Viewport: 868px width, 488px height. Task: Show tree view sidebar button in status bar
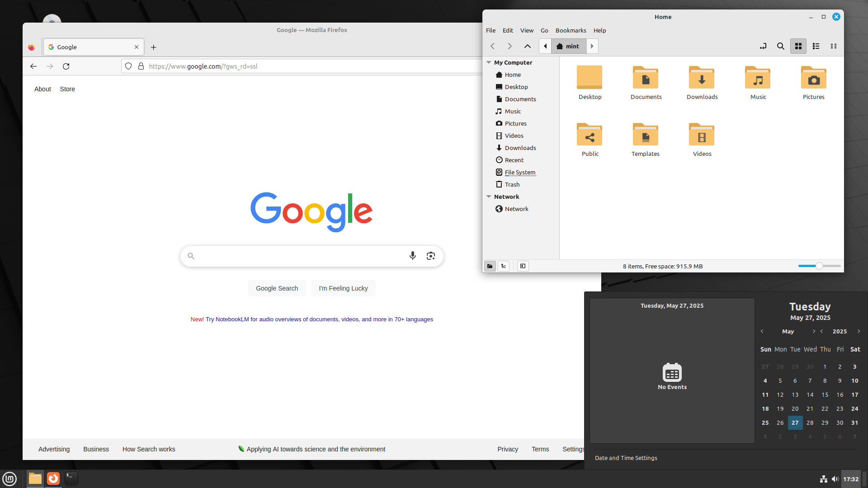coord(504,266)
